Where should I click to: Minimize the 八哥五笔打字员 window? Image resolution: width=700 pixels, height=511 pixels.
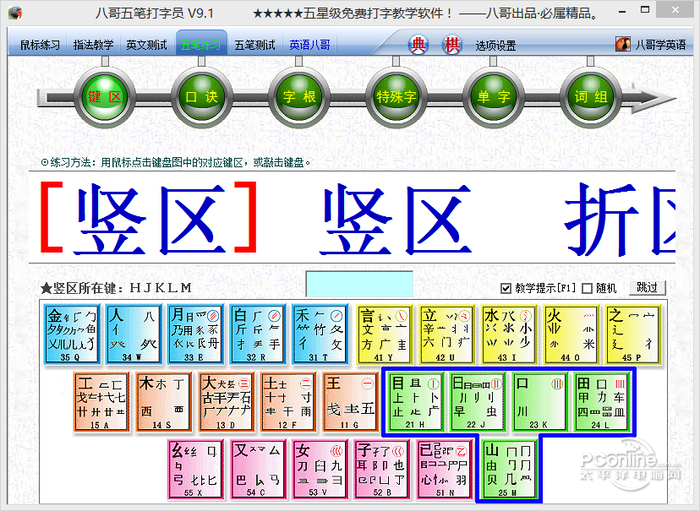pos(622,12)
